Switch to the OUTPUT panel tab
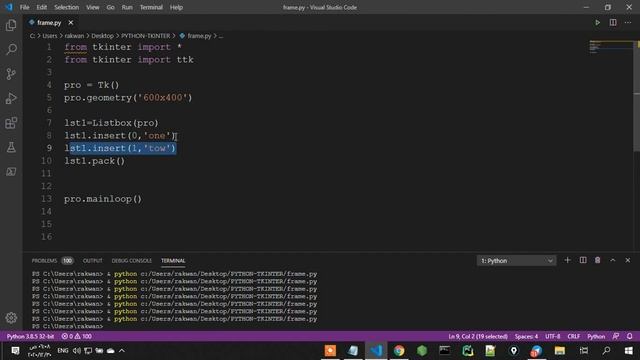 click(93, 260)
